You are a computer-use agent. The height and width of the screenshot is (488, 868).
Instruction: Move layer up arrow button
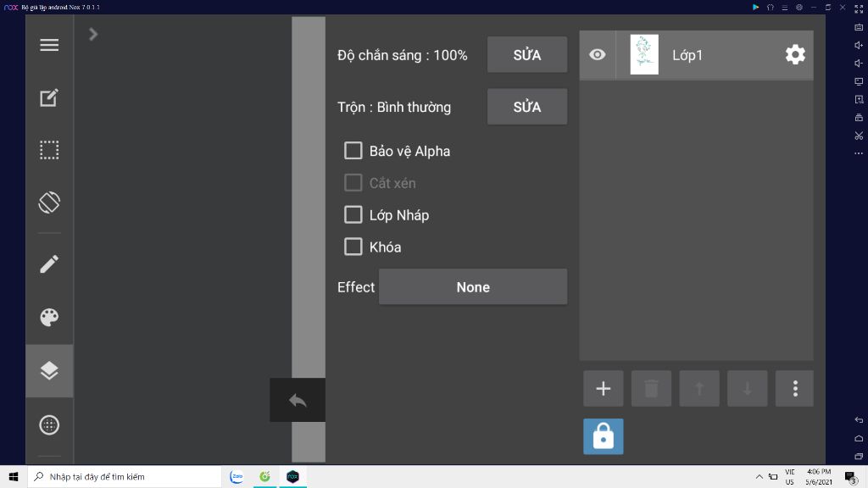[699, 388]
